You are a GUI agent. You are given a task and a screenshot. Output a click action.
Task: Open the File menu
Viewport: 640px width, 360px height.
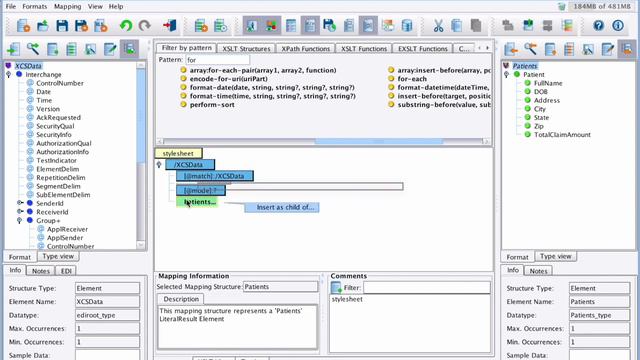[11, 7]
